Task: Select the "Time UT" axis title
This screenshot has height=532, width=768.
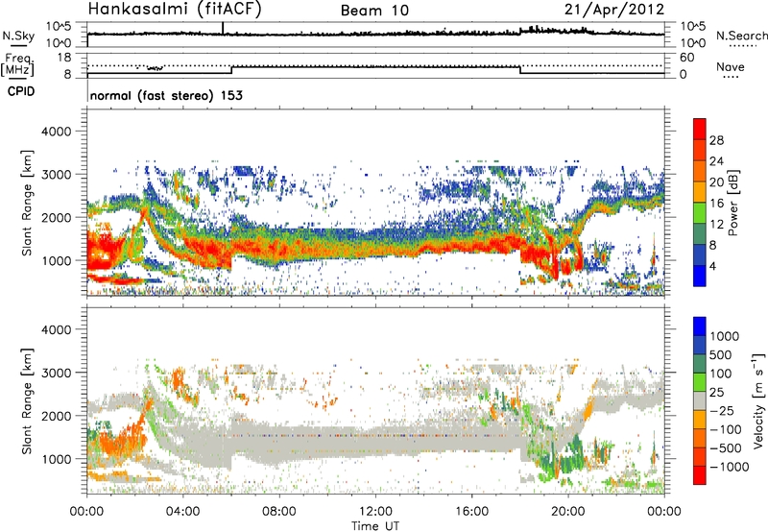Action: 375,526
